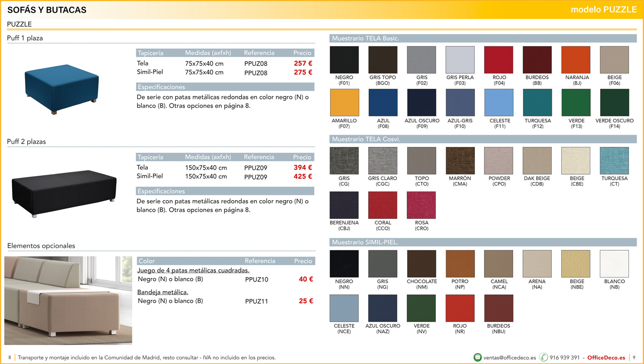Image resolution: width=644 pixels, height=364 pixels.
Task: Click reference PPUZ10
Action: (257, 279)
